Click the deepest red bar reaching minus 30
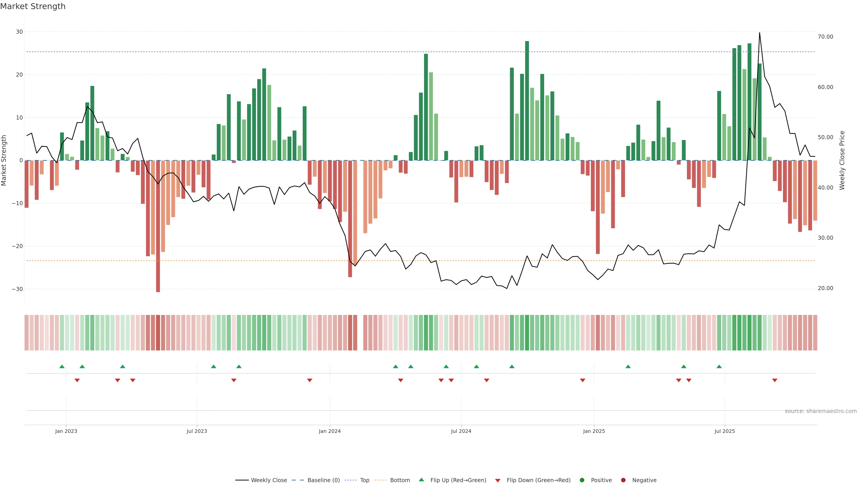Screen dimensions: 868x488 (158, 236)
